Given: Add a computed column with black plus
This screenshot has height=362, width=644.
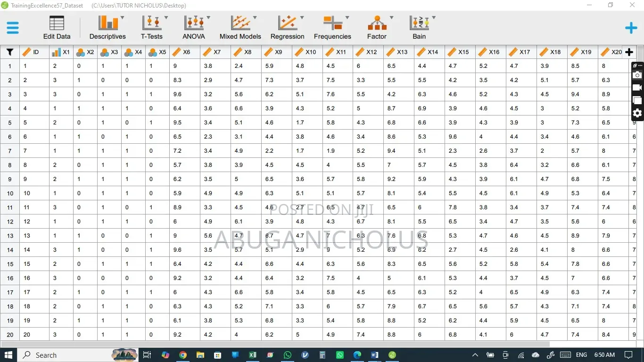Looking at the screenshot, I should tap(629, 52).
